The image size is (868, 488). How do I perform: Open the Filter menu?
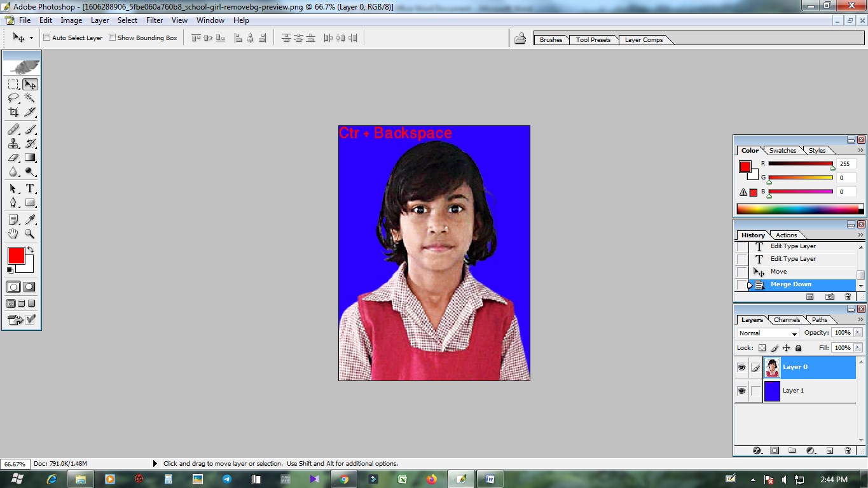tap(155, 20)
